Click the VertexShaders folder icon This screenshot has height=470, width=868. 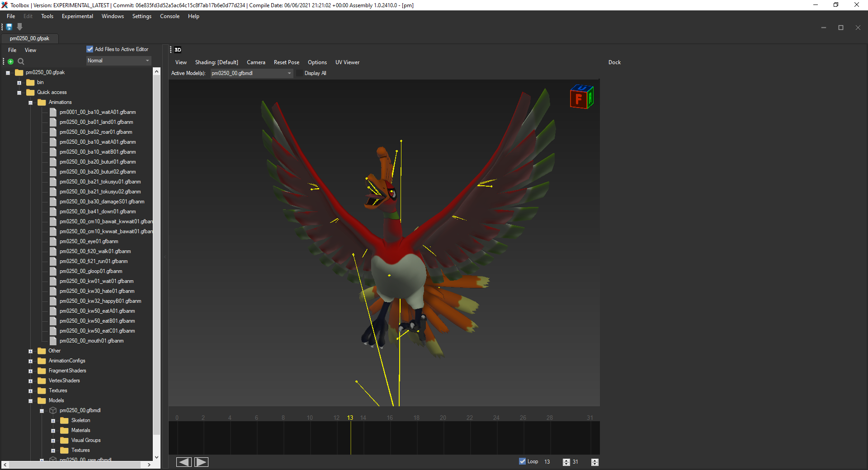(42, 381)
